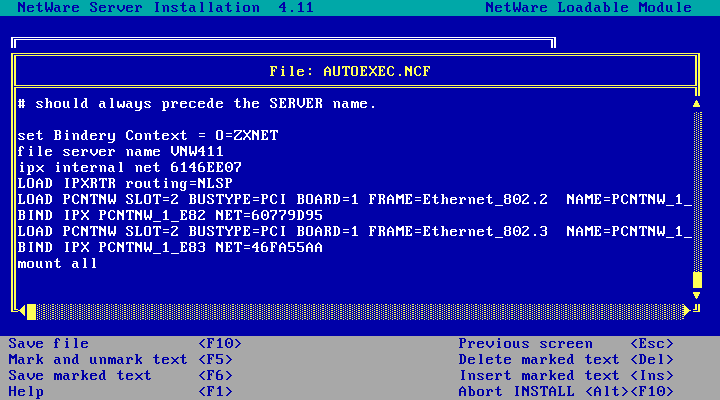This screenshot has width=720, height=400.
Task: Click the vertical scrollbar yellow thumb
Action: tap(697, 280)
